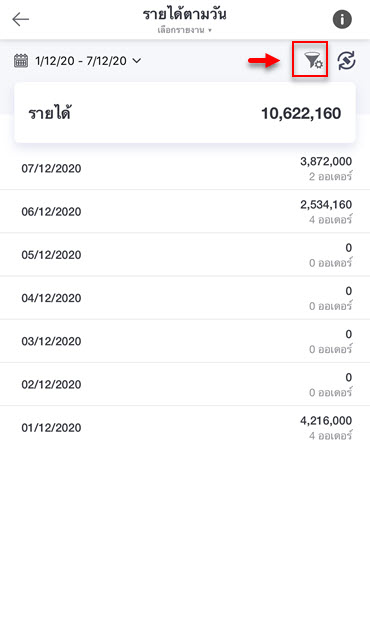
Task: Open the 01/12/2020 daily row
Action: 185,428
